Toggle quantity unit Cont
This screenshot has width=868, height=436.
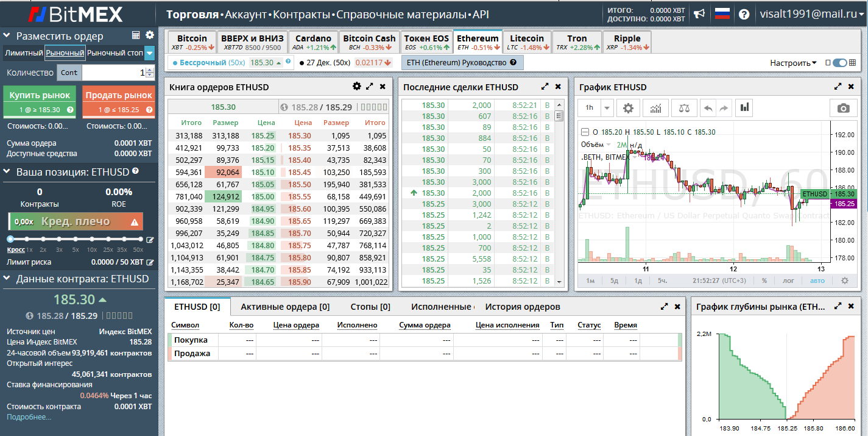click(x=69, y=73)
